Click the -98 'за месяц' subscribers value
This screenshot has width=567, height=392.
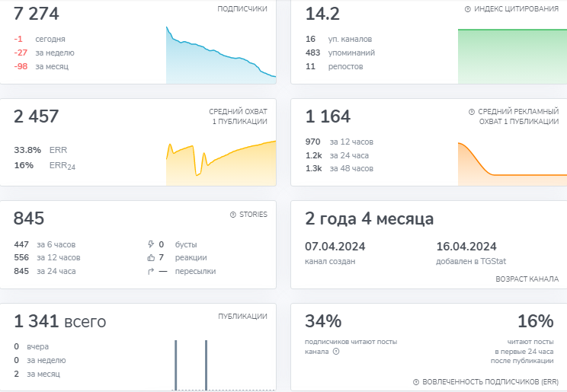[x=21, y=66]
